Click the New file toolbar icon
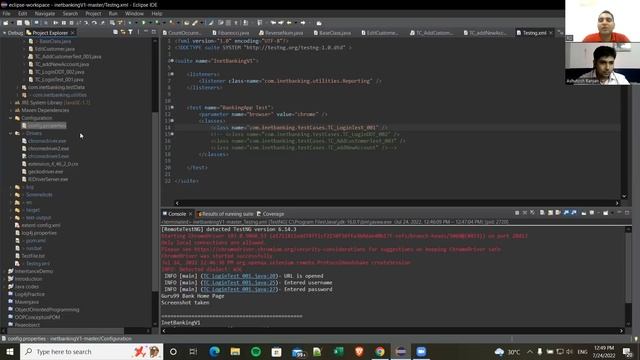Screen dimensions: 640x360 tap(6, 23)
